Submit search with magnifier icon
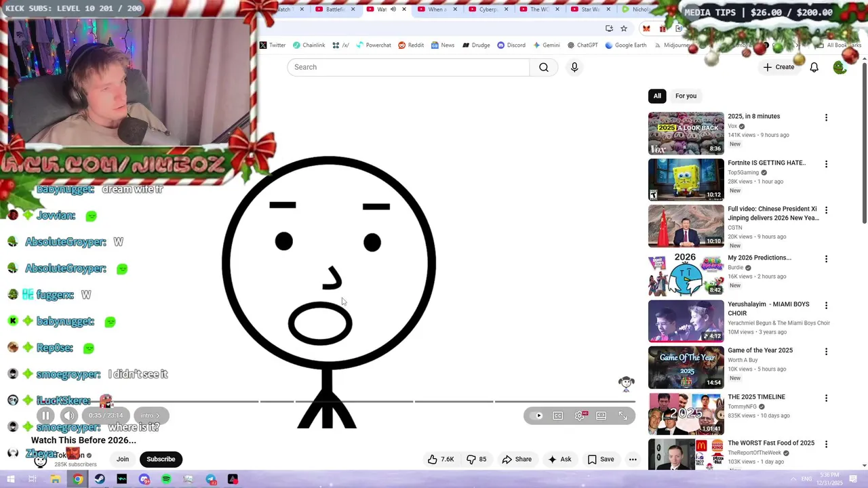This screenshot has height=488, width=868. click(x=544, y=67)
